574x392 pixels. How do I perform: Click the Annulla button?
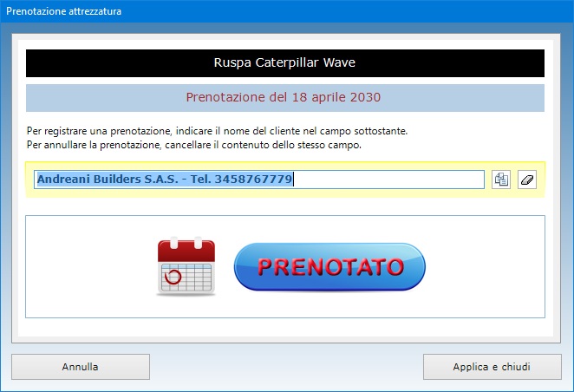coord(81,367)
